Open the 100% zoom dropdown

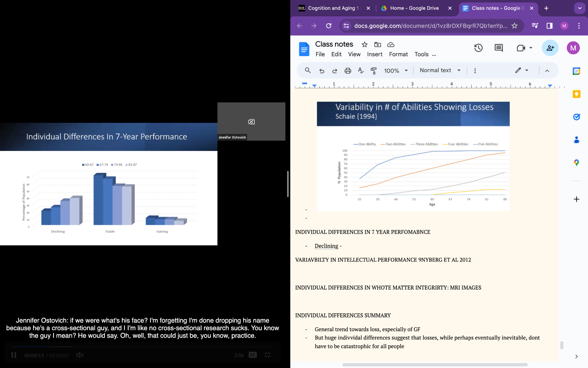(x=396, y=70)
